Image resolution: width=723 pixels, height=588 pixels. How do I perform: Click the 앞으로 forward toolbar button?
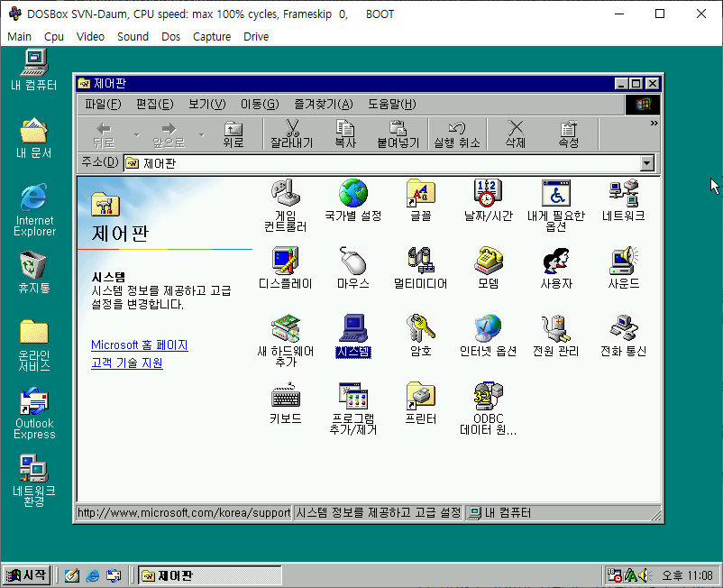point(169,134)
